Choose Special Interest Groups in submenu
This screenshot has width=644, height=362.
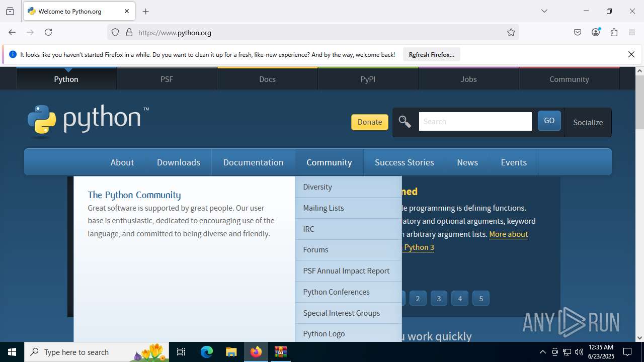(x=348, y=313)
